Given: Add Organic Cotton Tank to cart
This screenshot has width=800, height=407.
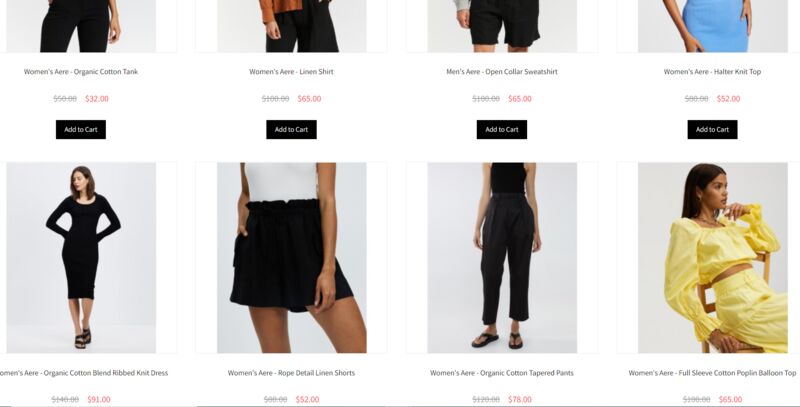Looking at the screenshot, I should click(81, 130).
